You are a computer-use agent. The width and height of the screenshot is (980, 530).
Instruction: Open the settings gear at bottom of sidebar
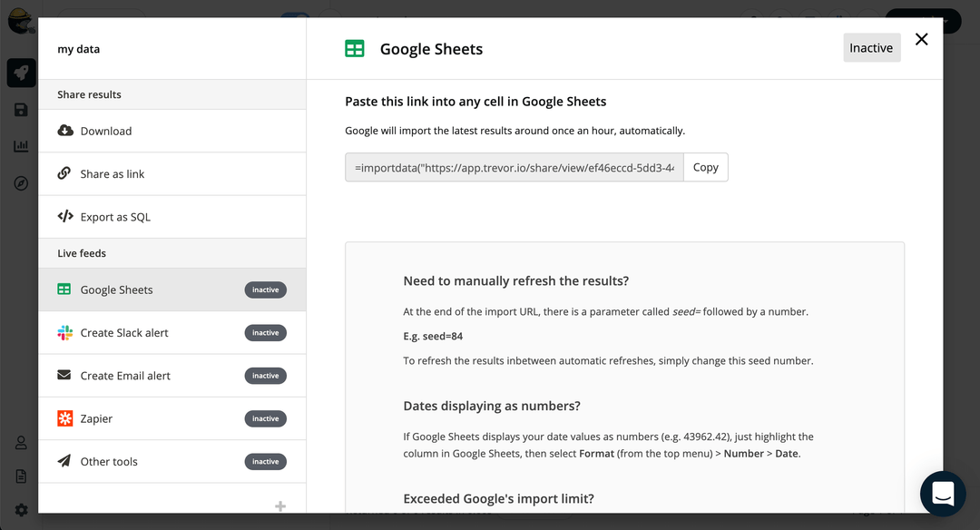tap(20, 509)
